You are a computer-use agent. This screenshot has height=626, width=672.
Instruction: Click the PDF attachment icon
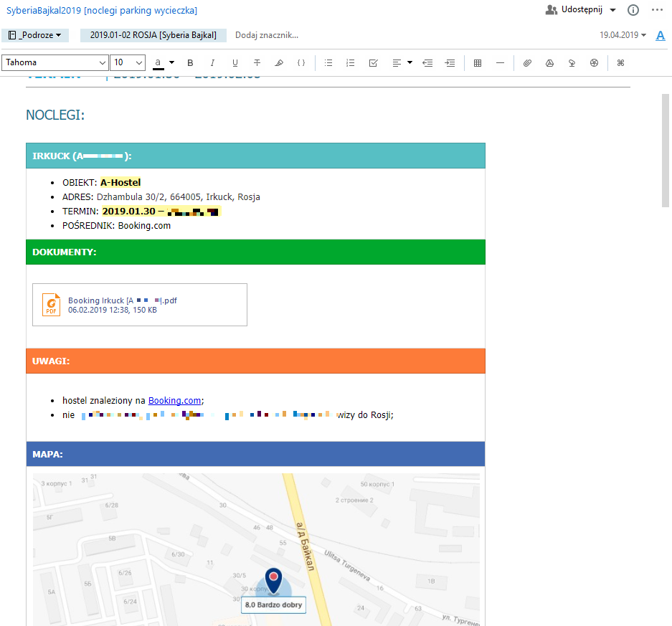[51, 305]
